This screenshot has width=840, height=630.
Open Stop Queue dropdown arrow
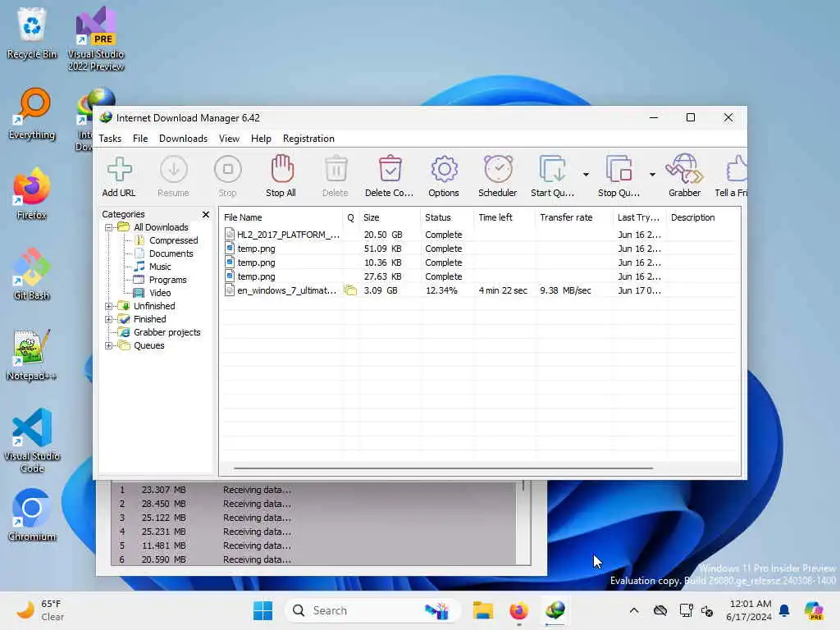point(652,175)
